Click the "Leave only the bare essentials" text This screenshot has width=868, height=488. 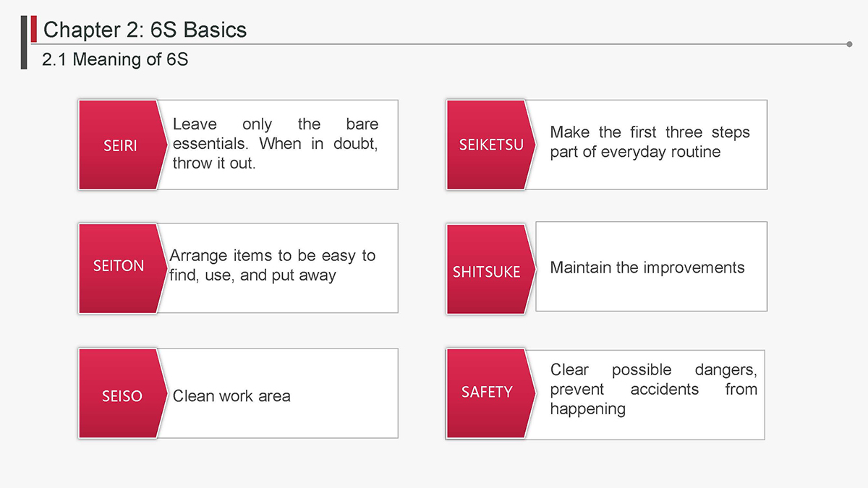(x=275, y=143)
